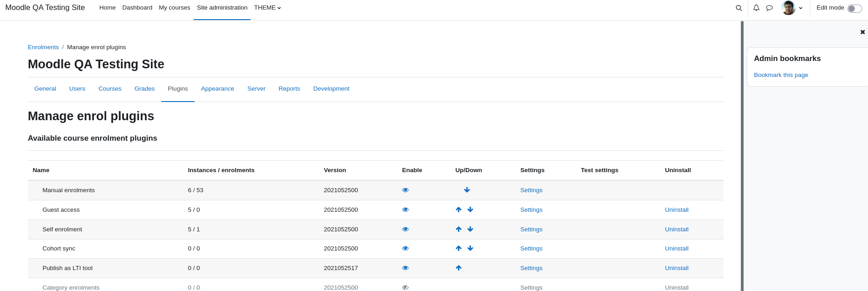Open Settings for Self enrolment
Viewport: 868px width, 291px height.
pyautogui.click(x=531, y=230)
